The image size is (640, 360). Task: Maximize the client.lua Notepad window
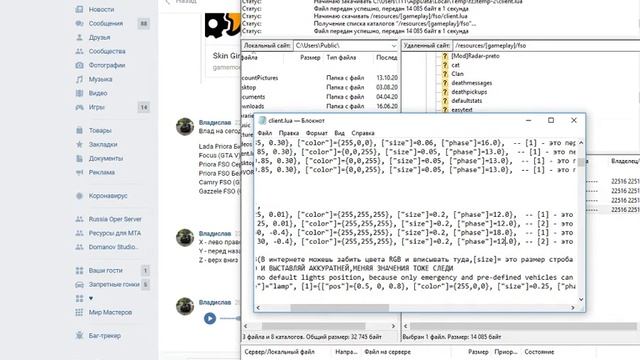(551, 120)
